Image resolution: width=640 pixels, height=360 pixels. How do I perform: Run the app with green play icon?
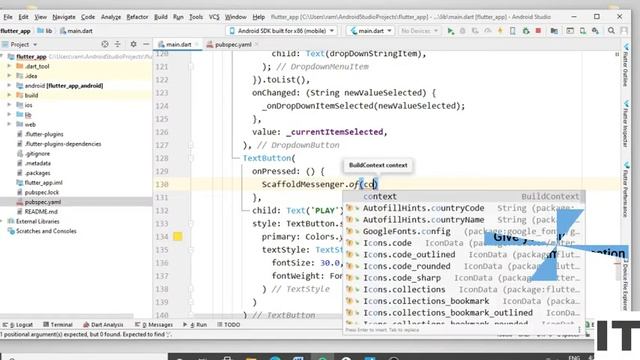tap(451, 31)
